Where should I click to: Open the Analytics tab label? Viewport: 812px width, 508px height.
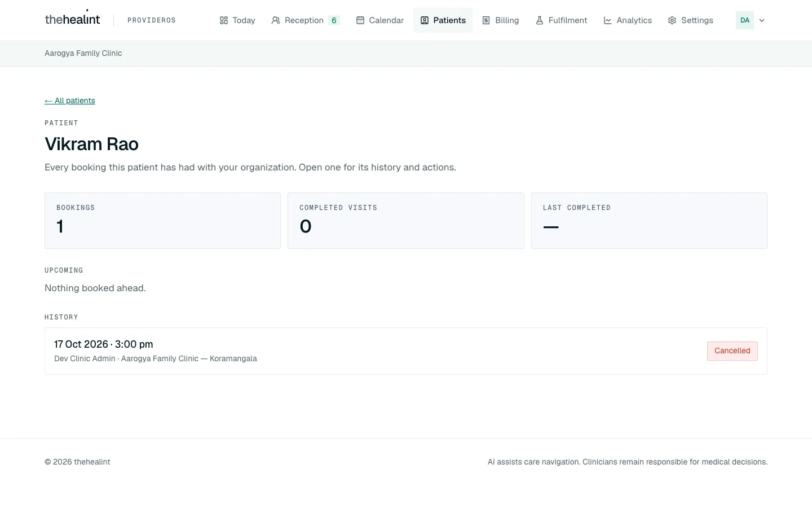click(x=634, y=20)
